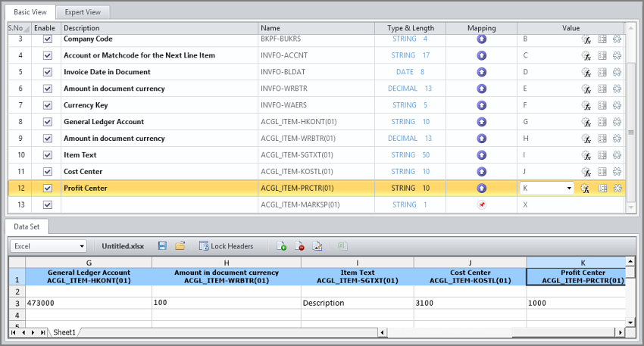The width and height of the screenshot is (644, 346).
Task: Click the asterisk icon in Item Text row
Action: [x=617, y=155]
